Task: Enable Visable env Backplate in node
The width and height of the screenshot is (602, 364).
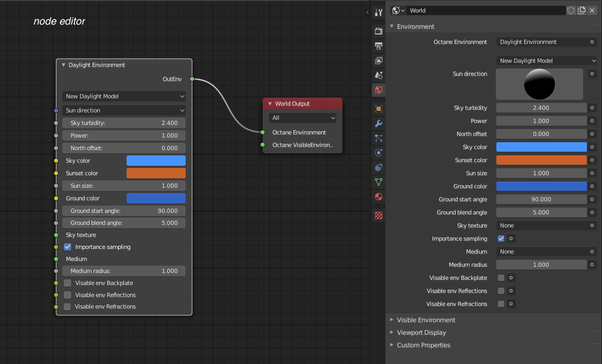Action: point(67,283)
